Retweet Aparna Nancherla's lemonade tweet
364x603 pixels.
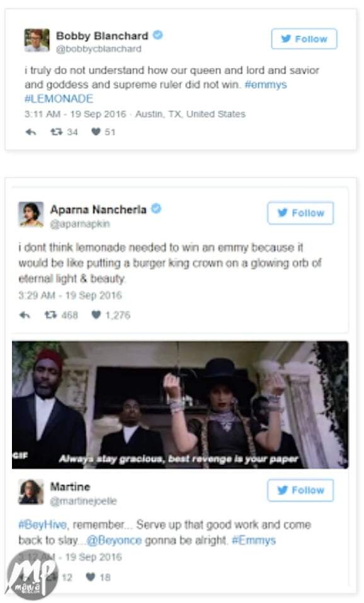pos(51,315)
